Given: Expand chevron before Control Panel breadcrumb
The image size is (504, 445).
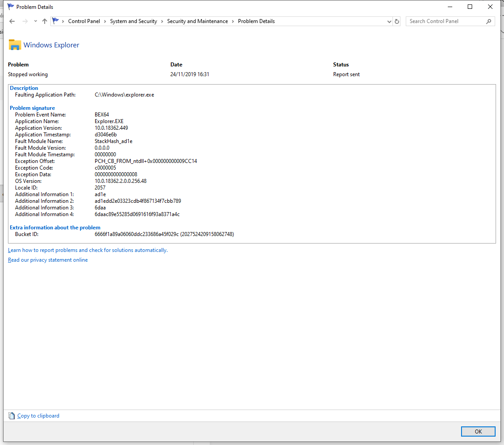Looking at the screenshot, I should [63, 21].
